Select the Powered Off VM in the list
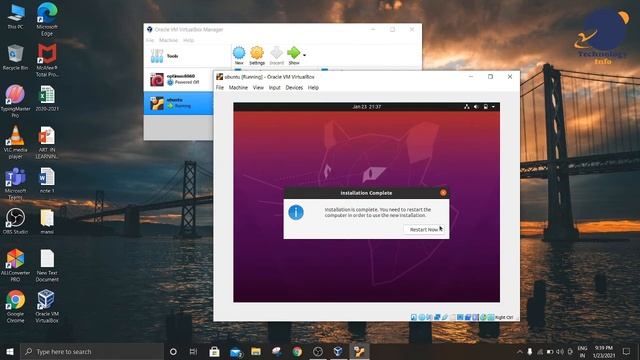The image size is (640, 360). click(x=178, y=80)
